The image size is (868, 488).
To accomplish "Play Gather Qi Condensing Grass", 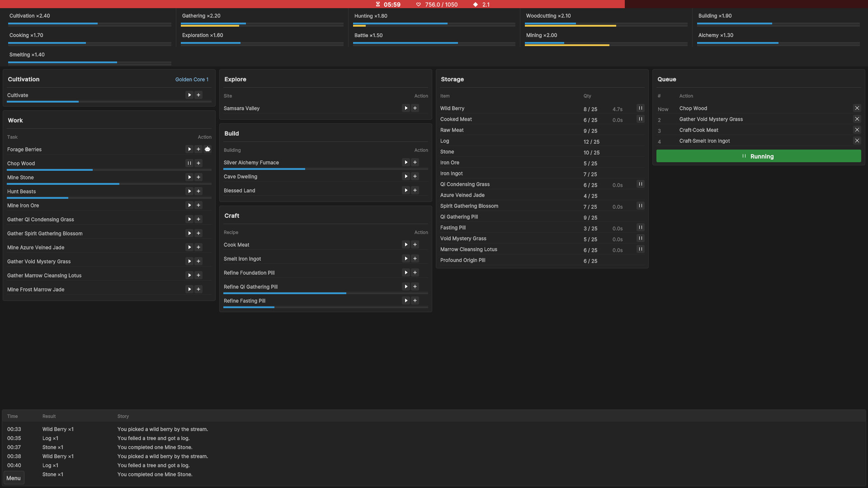I will pyautogui.click(x=189, y=219).
